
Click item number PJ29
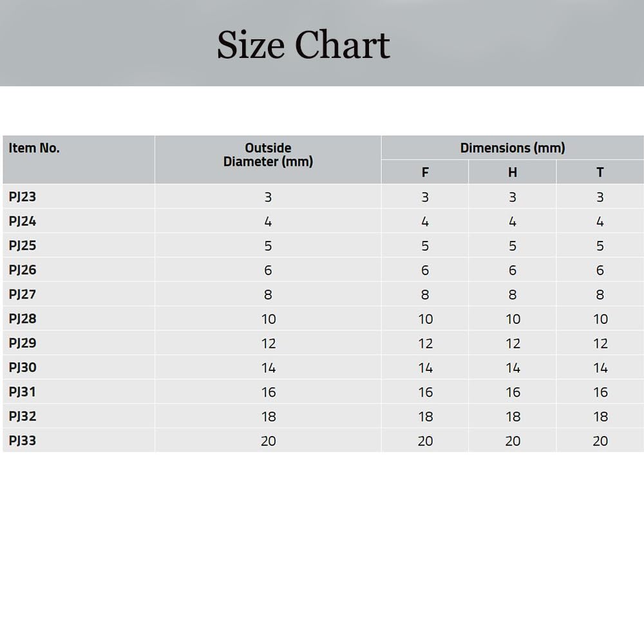(23, 343)
